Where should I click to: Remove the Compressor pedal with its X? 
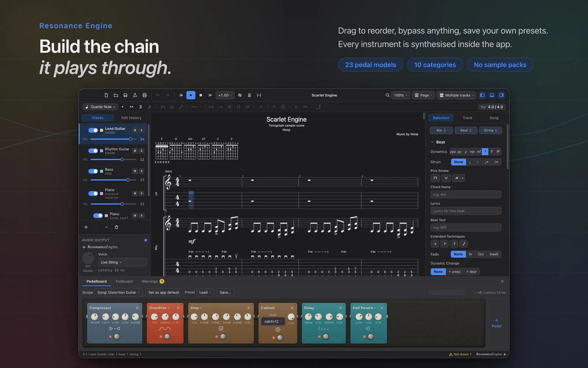click(x=137, y=308)
